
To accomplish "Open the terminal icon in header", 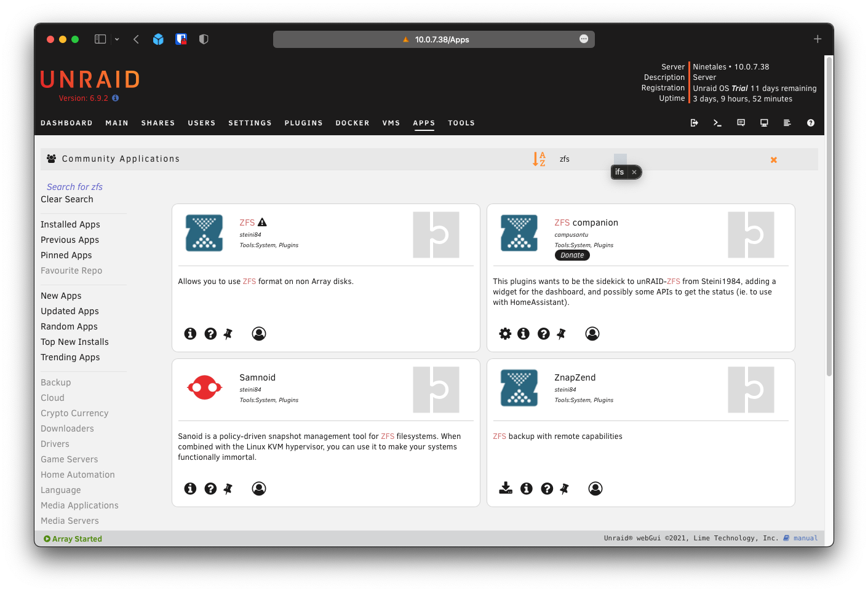I will pos(717,123).
